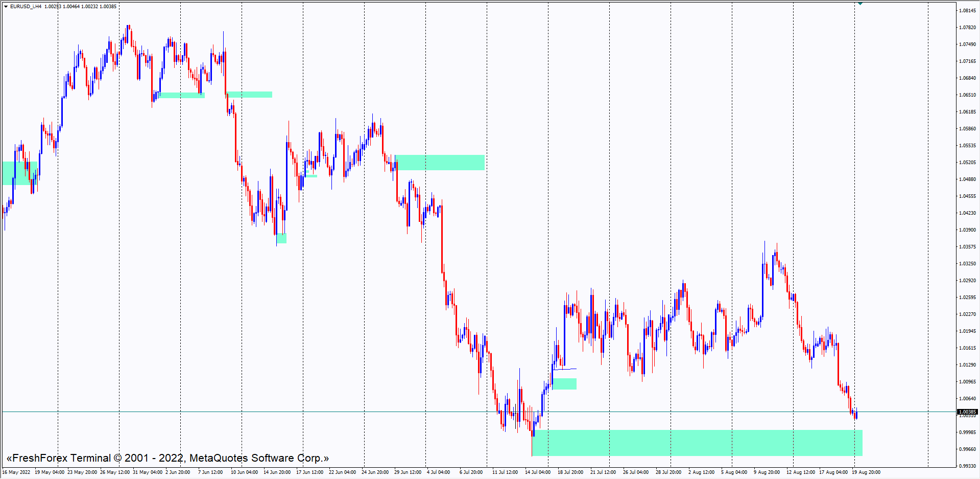Select the short blue horizontal line near 1.01290
The image size is (980, 479).
point(565,369)
